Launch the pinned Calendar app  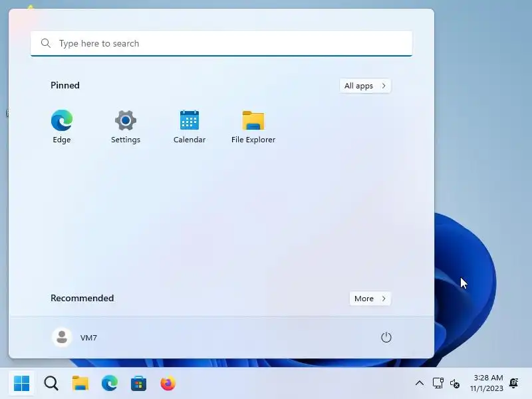tap(190, 126)
